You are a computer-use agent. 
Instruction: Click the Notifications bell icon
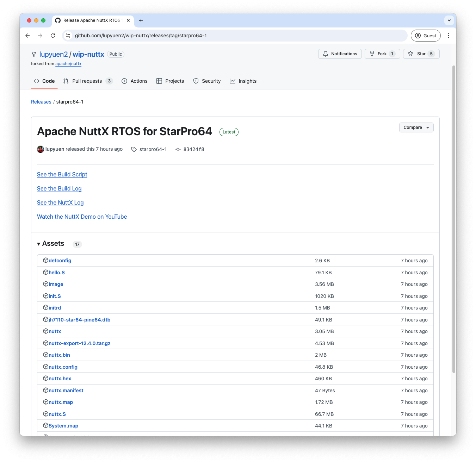pos(326,54)
